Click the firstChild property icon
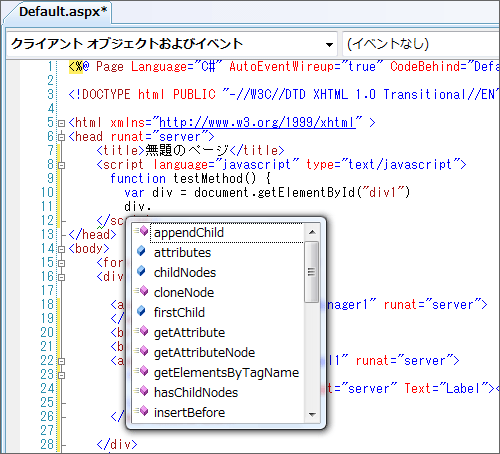This screenshot has width=500, height=454. point(141,311)
